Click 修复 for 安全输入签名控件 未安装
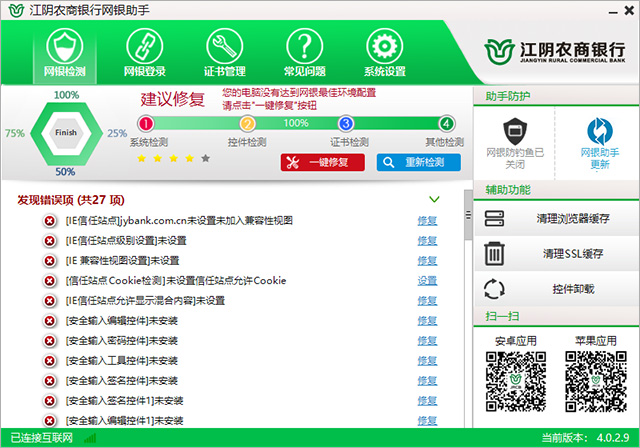 click(x=427, y=381)
